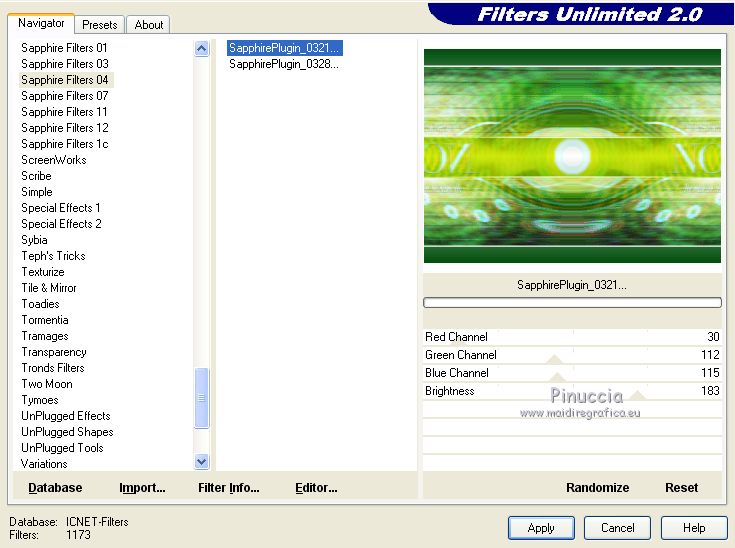The height and width of the screenshot is (548, 735).
Task: Select the Tymoes filter group
Action: click(x=40, y=400)
